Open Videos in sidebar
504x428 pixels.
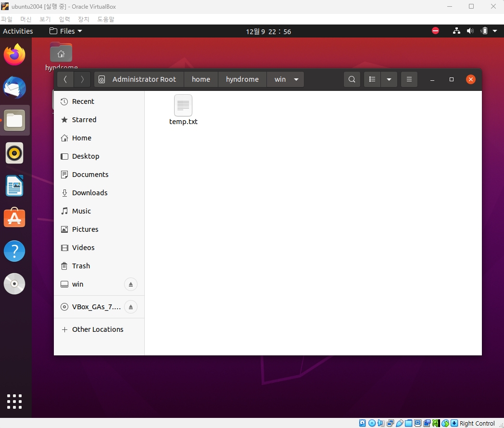pos(99,248)
